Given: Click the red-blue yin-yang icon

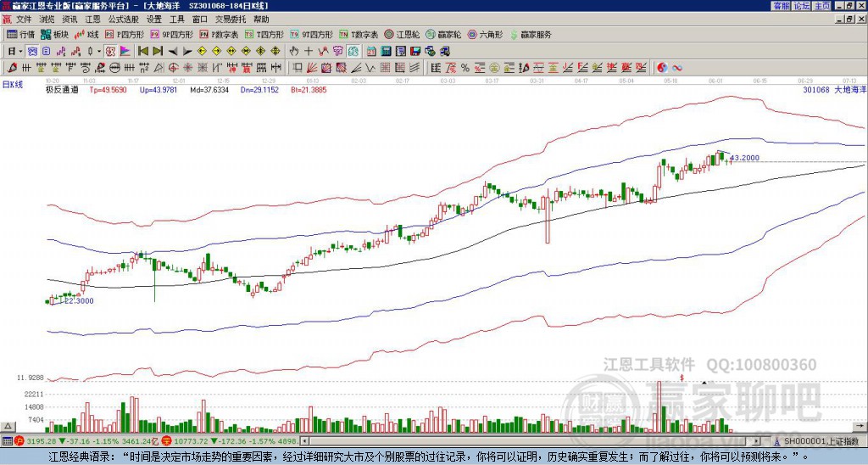Looking at the screenshot, I should coord(662,68).
